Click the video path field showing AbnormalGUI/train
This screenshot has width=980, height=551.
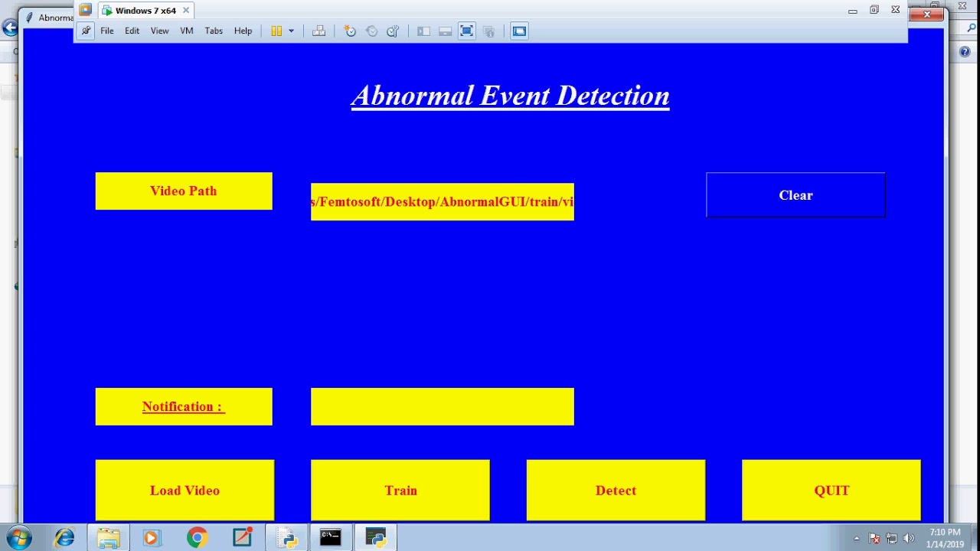tap(443, 202)
